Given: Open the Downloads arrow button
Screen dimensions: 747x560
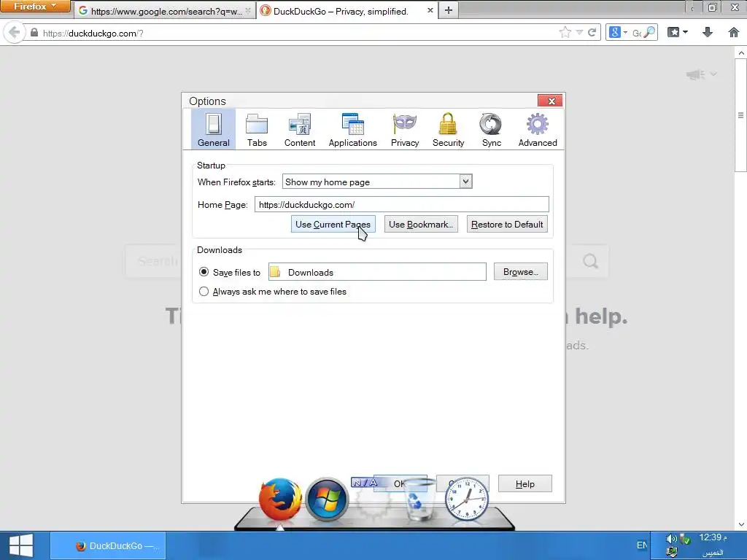Looking at the screenshot, I should point(708,32).
